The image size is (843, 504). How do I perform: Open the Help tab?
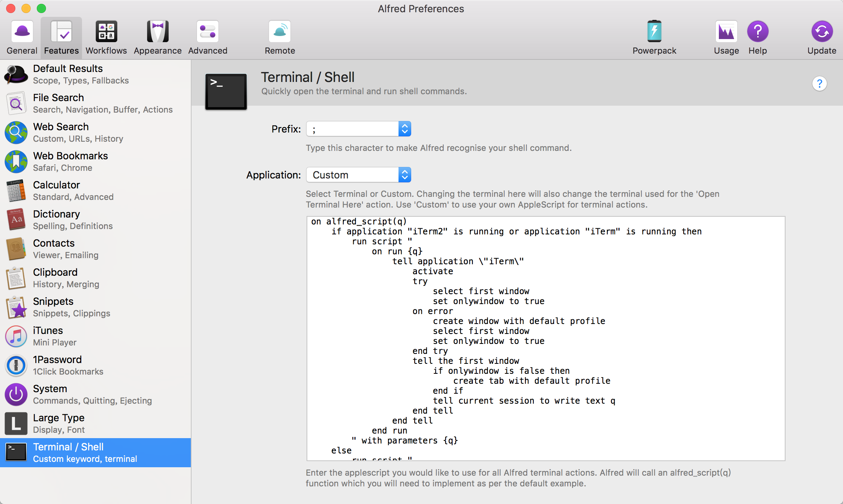pos(758,38)
